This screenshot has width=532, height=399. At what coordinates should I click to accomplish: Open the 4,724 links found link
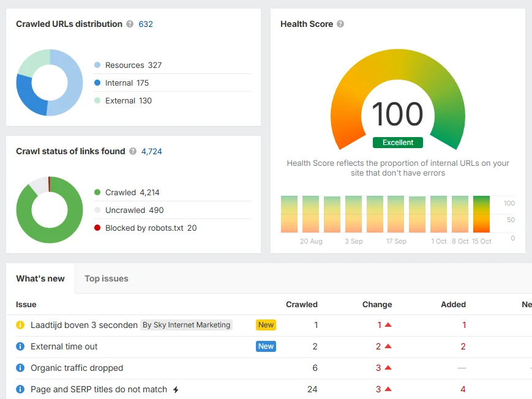tap(151, 151)
